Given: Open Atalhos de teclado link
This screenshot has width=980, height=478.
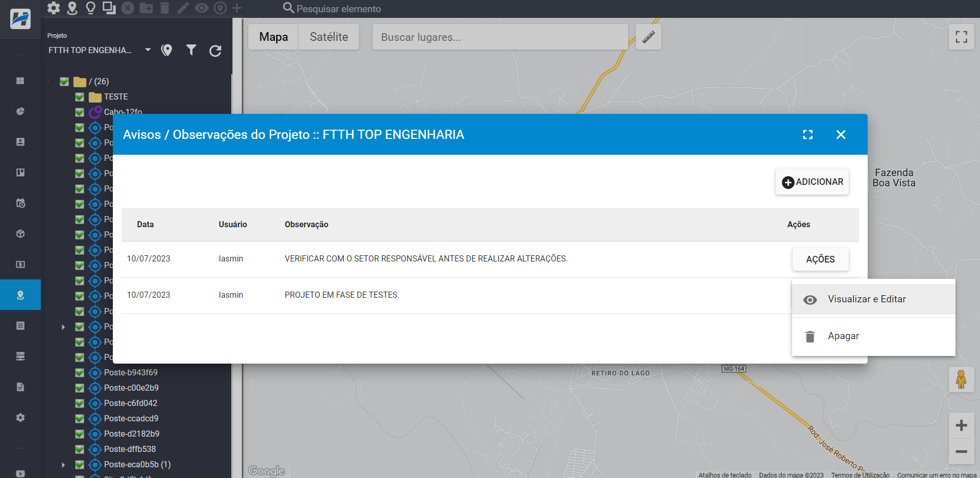Looking at the screenshot, I should click(725, 474).
